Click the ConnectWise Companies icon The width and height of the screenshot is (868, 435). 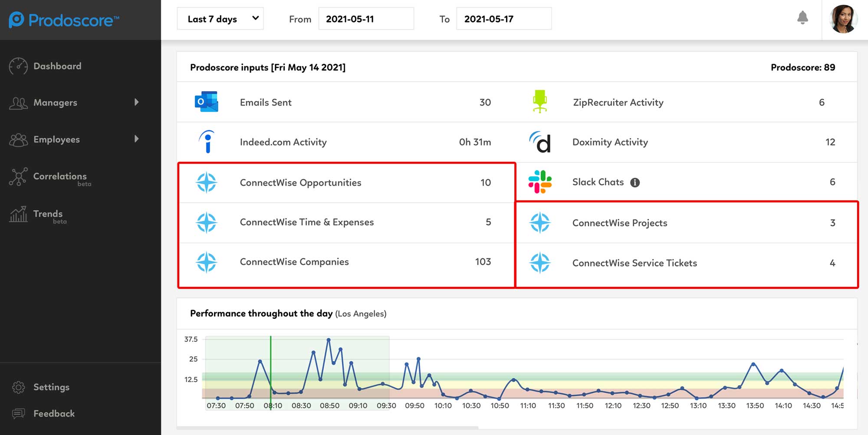(207, 262)
